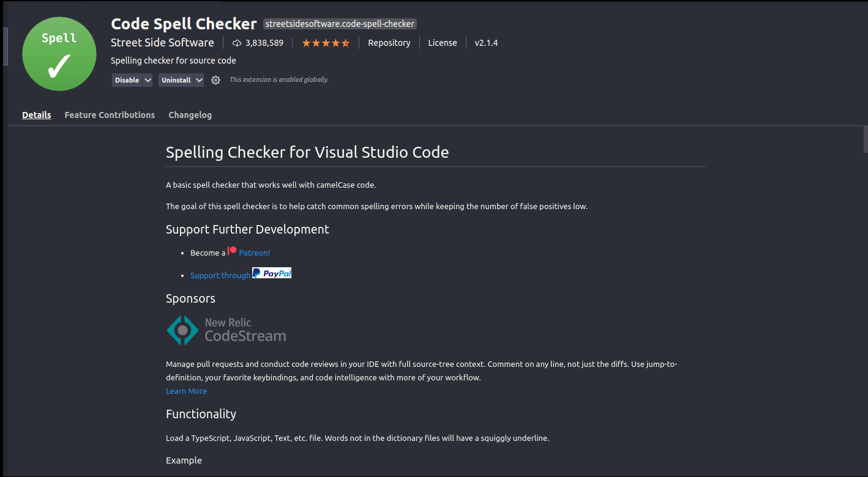Switch to the Feature Contributions tab
The width and height of the screenshot is (868, 477).
(110, 114)
